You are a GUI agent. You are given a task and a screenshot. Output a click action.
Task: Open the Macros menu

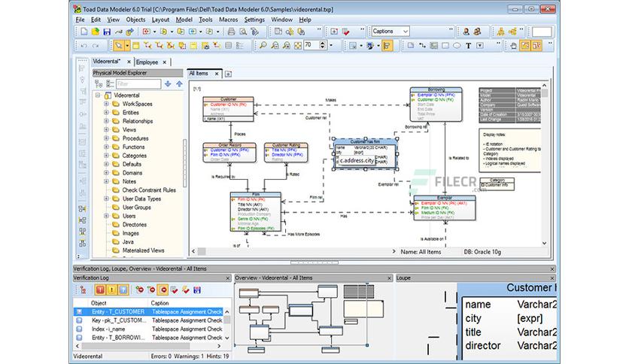228,20
